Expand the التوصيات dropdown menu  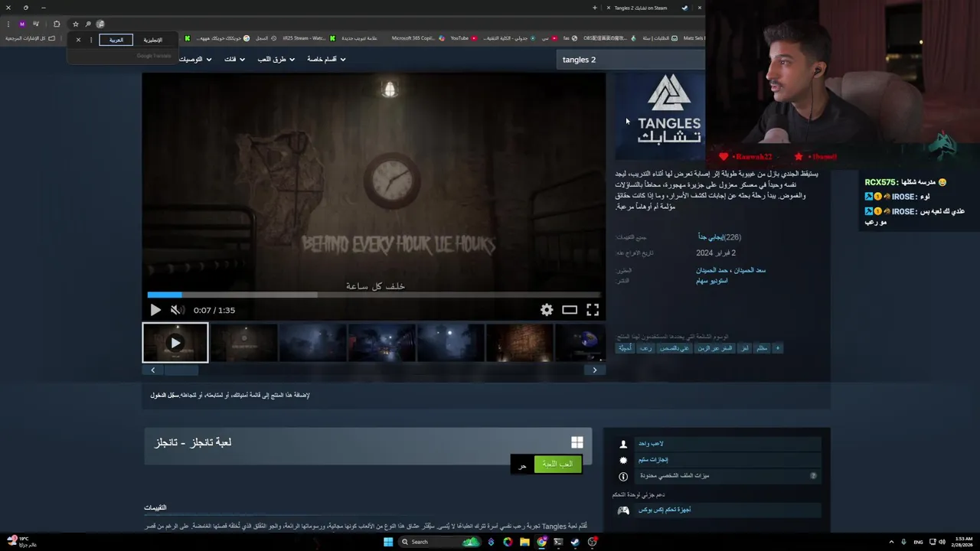click(194, 60)
